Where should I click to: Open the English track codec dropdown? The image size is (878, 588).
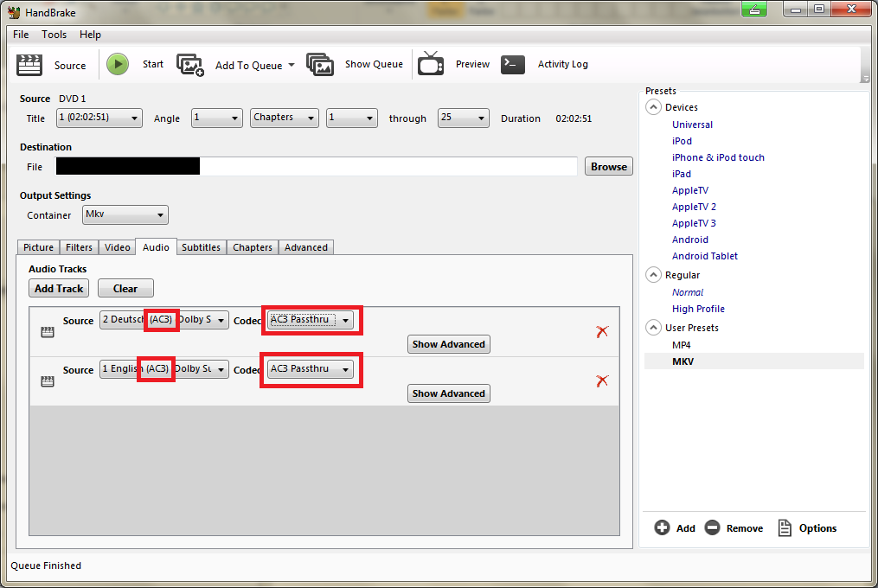(x=311, y=369)
